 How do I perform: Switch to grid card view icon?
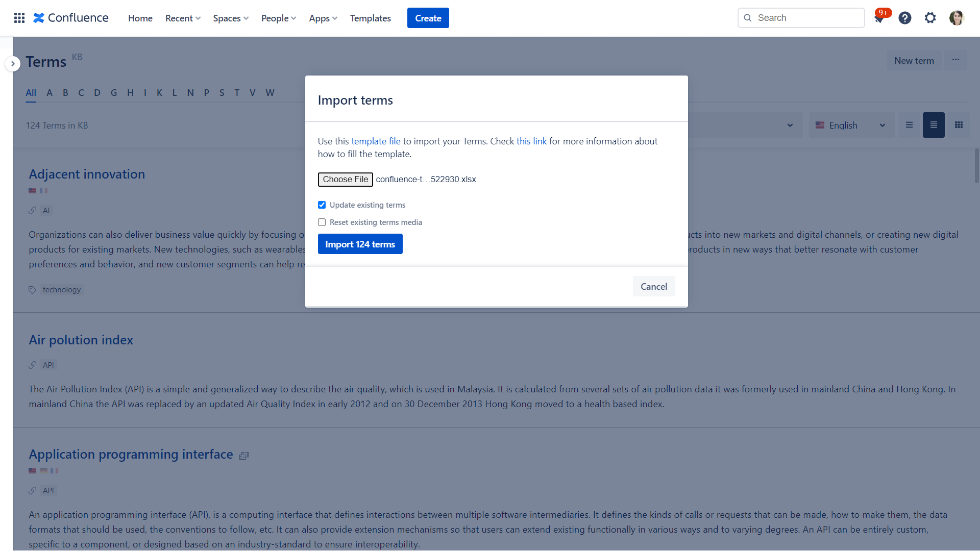coord(959,125)
